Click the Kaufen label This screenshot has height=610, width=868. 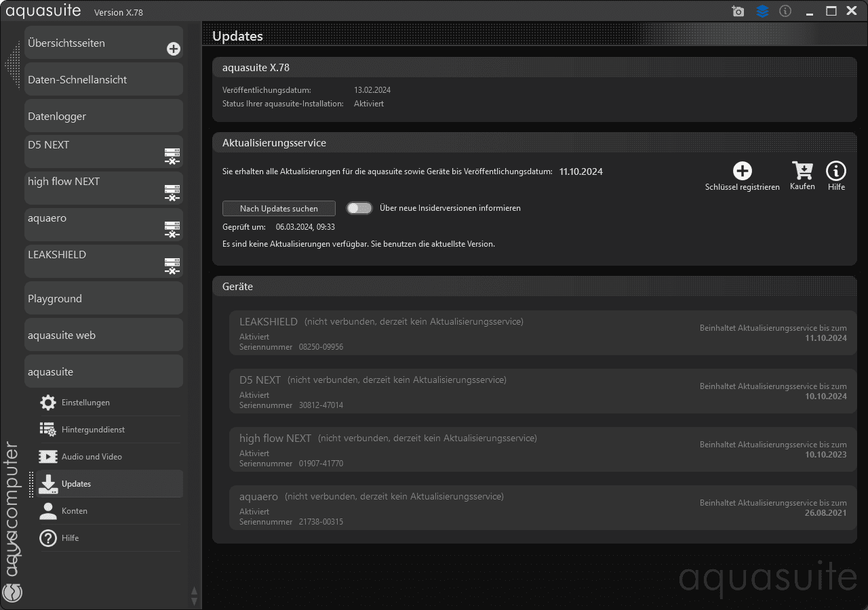802,186
